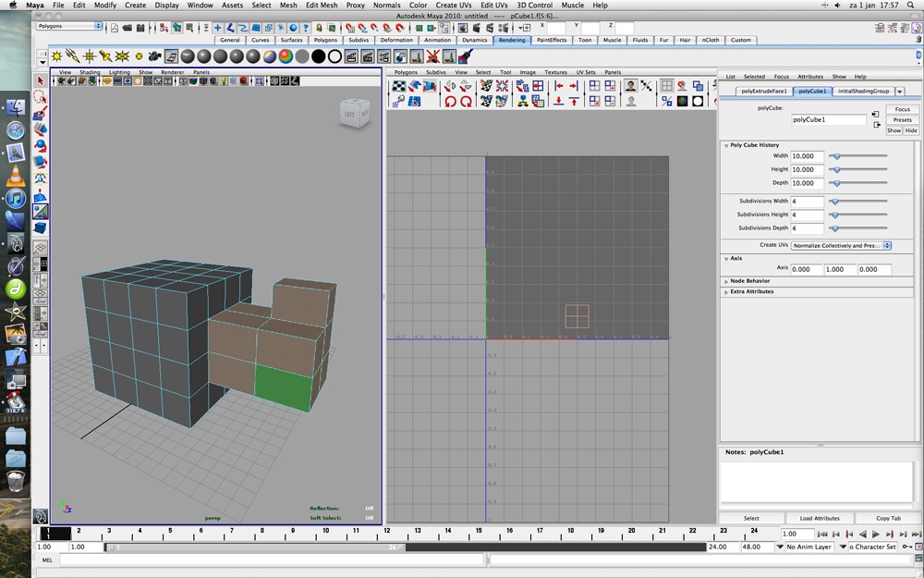
Task: Select the polyExtrudeFace1 tab
Action: click(764, 92)
